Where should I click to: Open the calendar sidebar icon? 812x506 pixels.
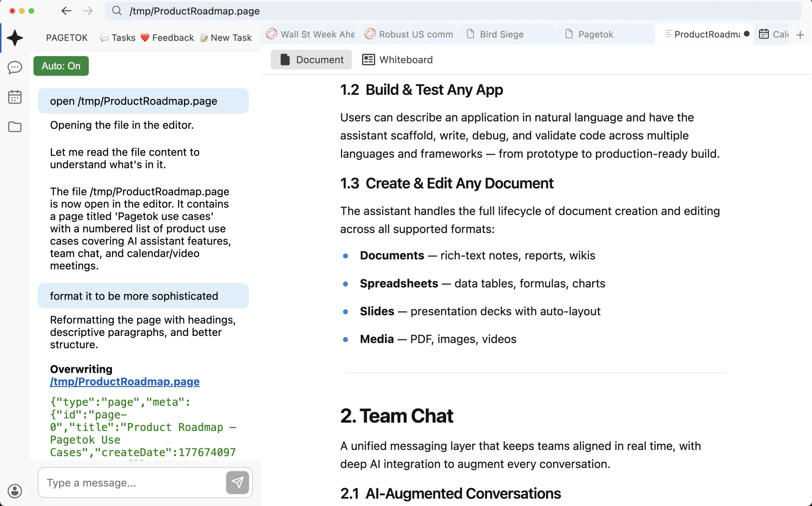(15, 97)
